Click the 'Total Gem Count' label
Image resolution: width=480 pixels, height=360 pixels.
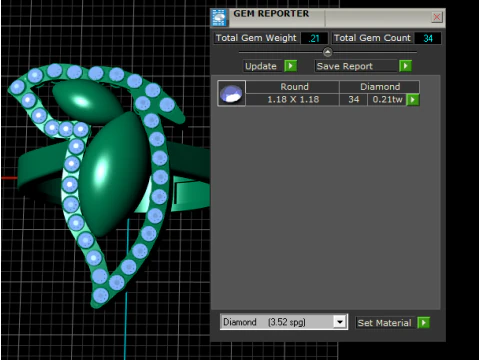[372, 38]
